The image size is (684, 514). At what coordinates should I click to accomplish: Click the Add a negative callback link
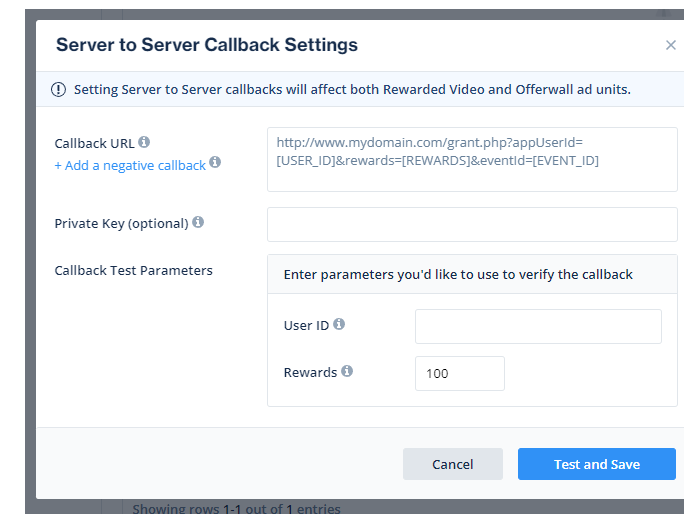130,165
